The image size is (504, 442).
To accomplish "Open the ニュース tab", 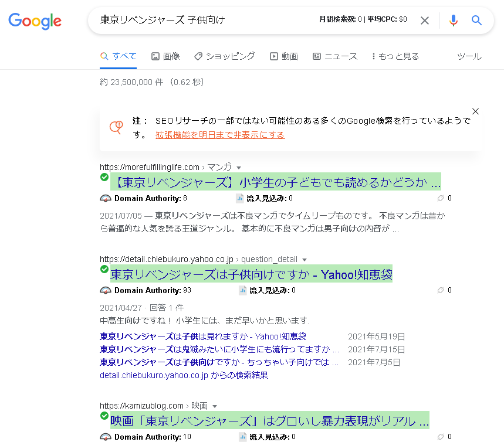I will coord(335,56).
